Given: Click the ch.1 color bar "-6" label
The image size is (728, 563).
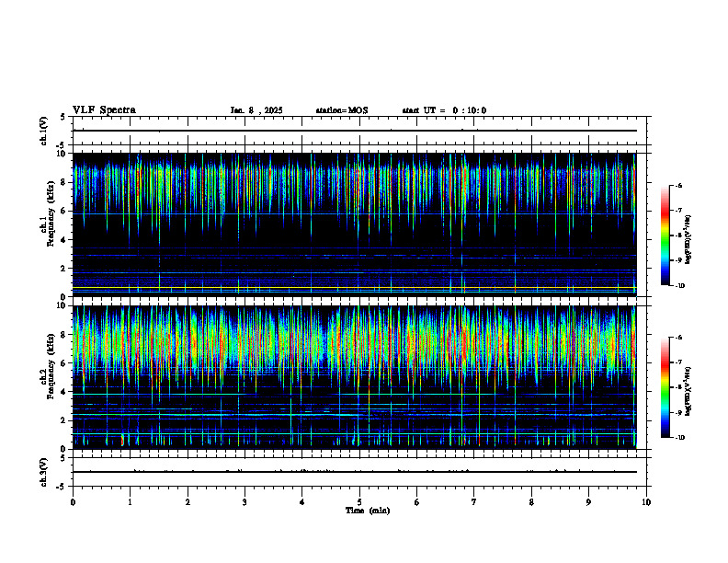Looking at the screenshot, I should pos(678,186).
